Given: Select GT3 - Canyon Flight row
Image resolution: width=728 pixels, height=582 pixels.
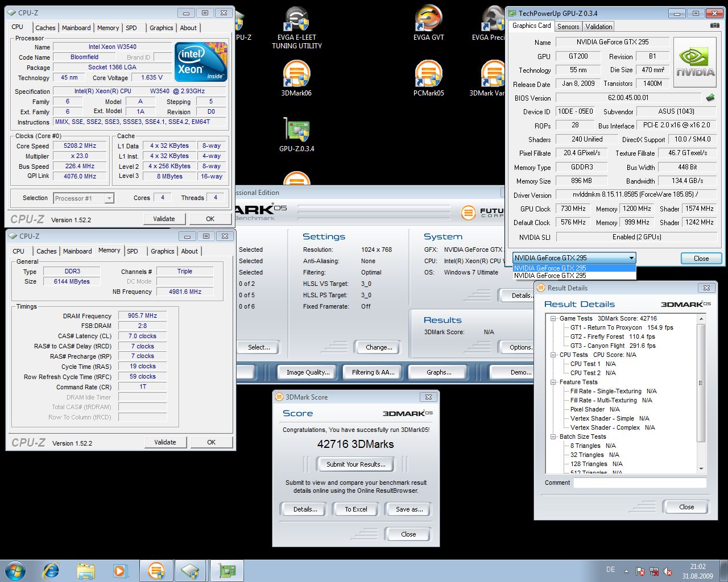Looking at the screenshot, I should point(613,346).
